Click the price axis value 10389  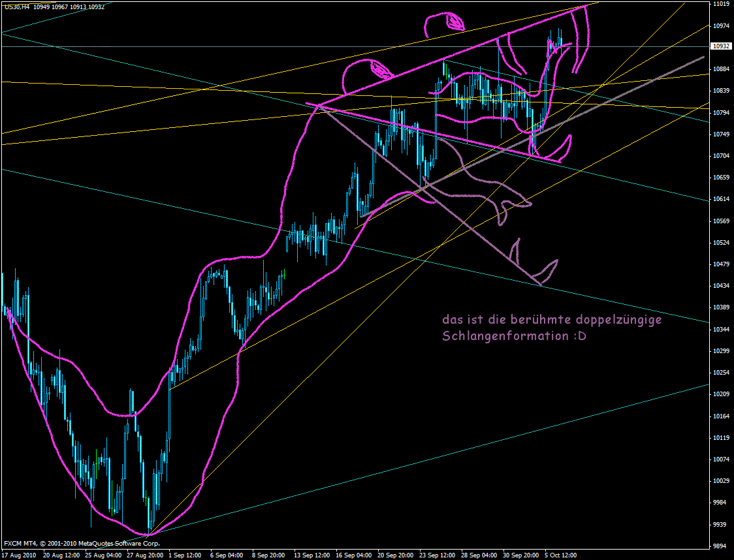[722, 307]
